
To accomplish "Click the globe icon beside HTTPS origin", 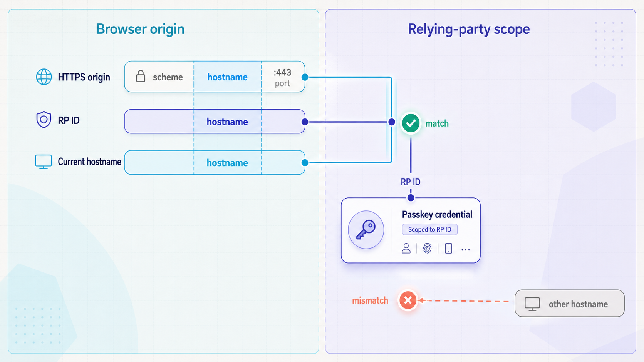I will 44,77.
